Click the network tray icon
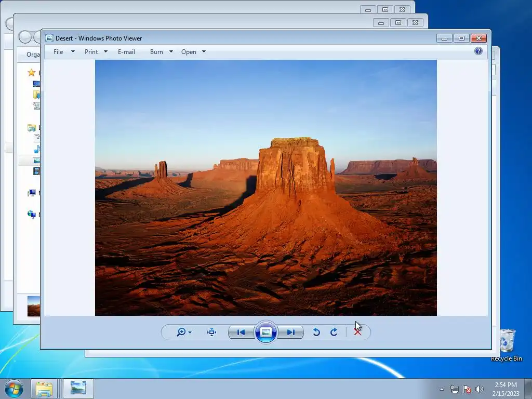Screen dimensions: 532x399 click(454, 389)
